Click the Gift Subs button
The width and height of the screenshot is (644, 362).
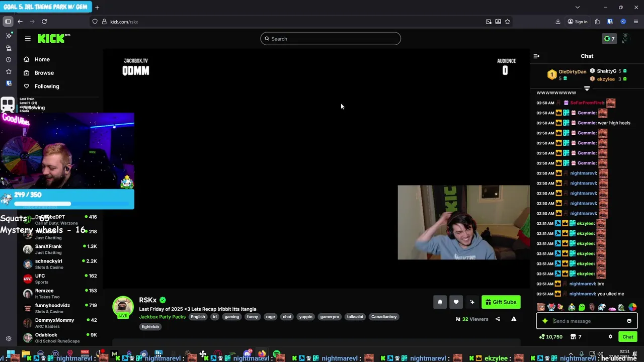pos(501,302)
